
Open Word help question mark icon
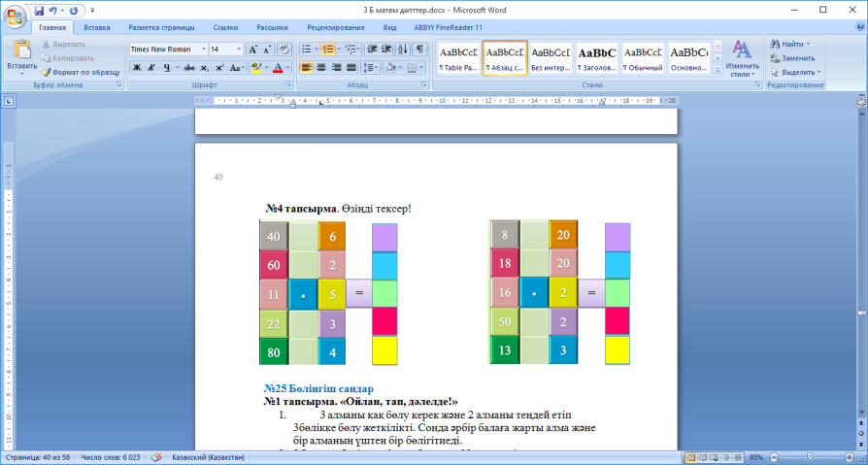click(x=861, y=26)
